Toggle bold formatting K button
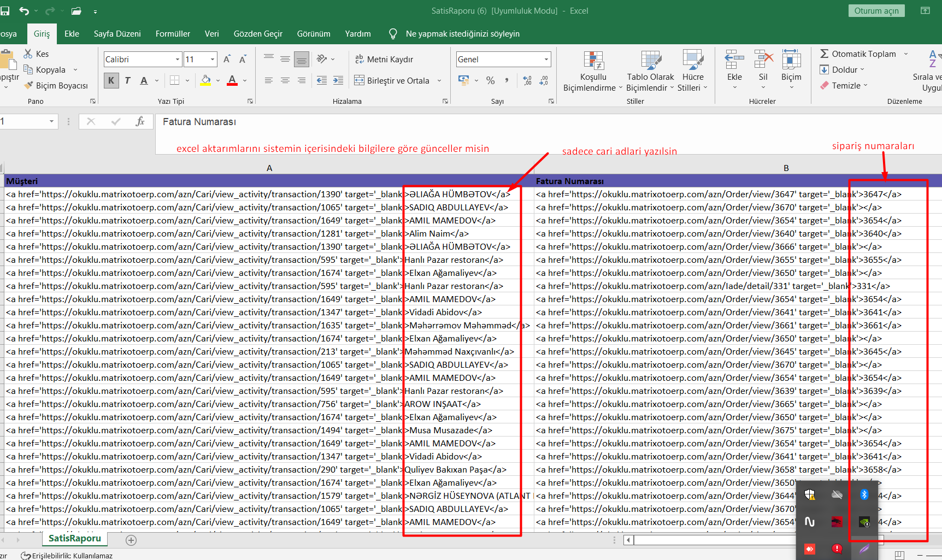 click(x=111, y=81)
